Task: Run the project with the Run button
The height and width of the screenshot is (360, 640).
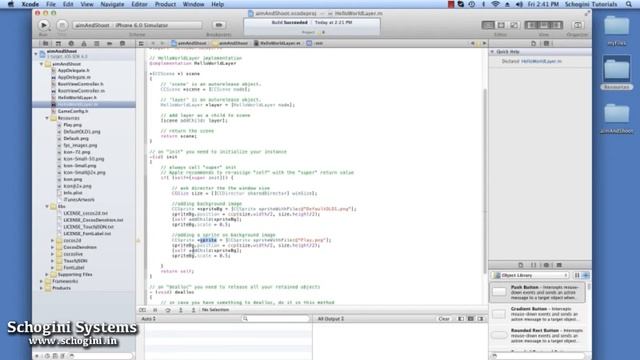Action: tap(43, 25)
